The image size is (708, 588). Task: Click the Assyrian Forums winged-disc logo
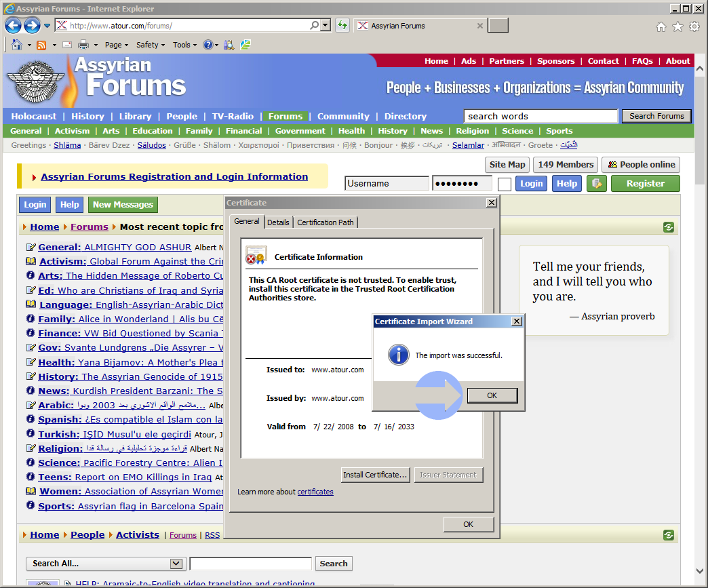coord(36,82)
